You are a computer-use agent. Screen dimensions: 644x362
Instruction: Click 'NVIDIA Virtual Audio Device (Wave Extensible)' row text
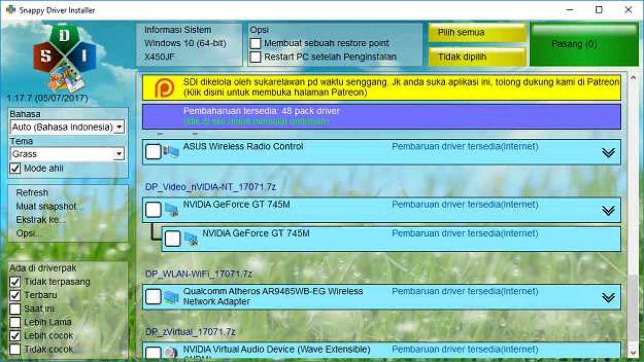tap(276, 349)
